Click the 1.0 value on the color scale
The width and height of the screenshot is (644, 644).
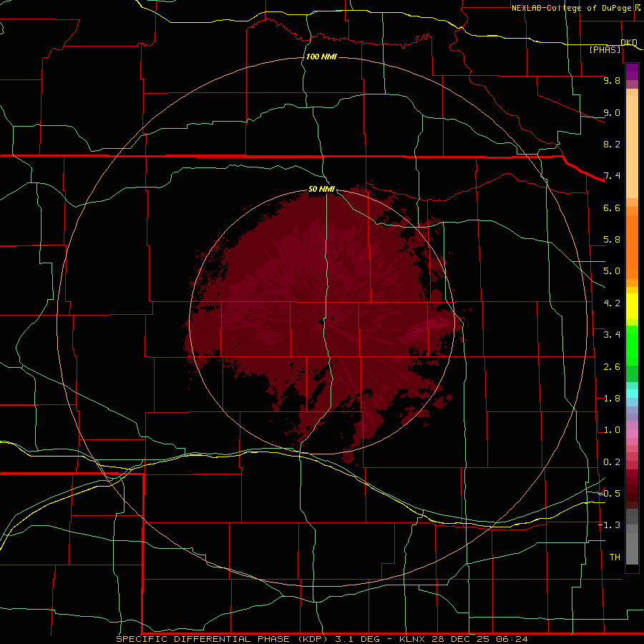click(x=612, y=430)
